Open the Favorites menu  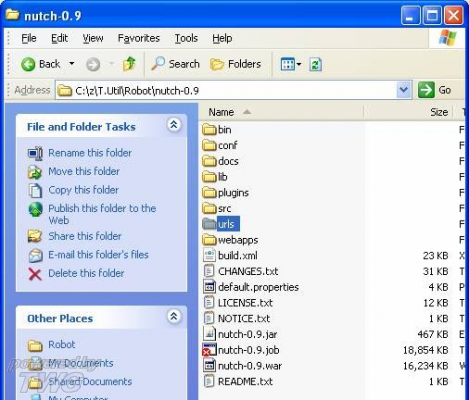click(x=139, y=38)
